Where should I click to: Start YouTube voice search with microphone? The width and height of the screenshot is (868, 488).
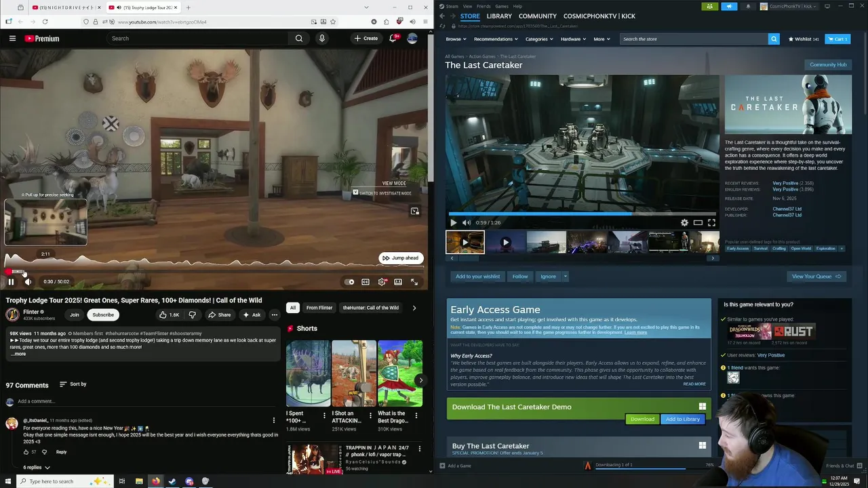click(x=322, y=39)
